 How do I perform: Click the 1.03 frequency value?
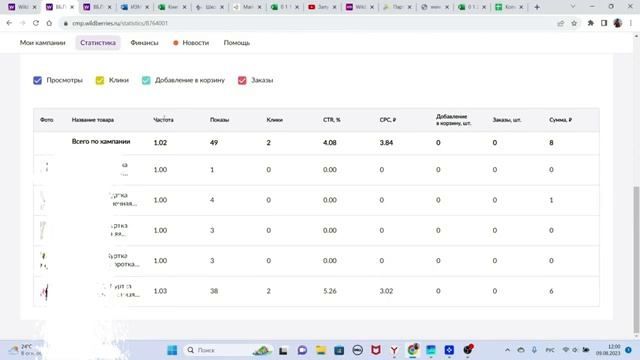tap(160, 291)
